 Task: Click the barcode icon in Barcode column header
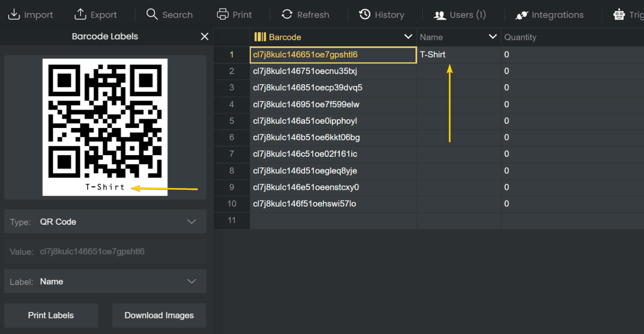(260, 37)
